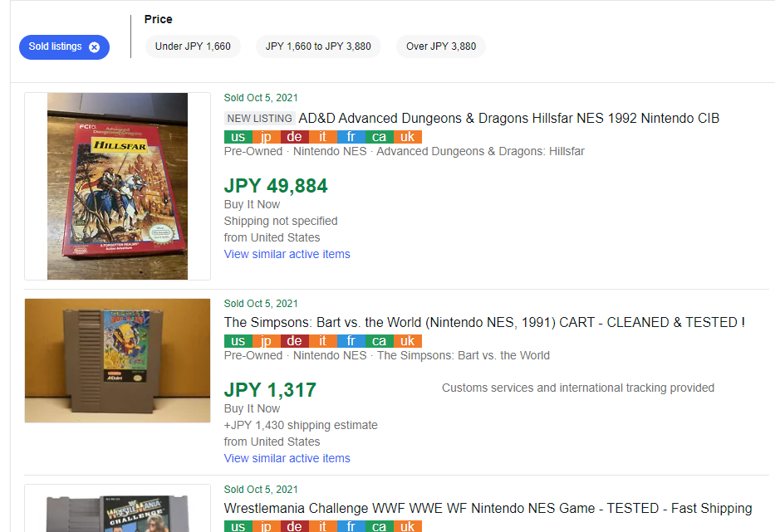This screenshot has width=775, height=532.
Task: Filter by Under JPY 1,660 price
Action: [193, 46]
